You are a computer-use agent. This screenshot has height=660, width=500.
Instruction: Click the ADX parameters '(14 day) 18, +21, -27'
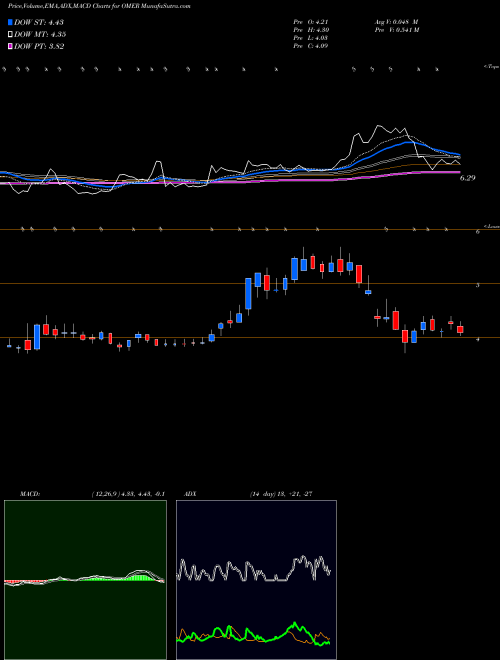[x=281, y=494]
